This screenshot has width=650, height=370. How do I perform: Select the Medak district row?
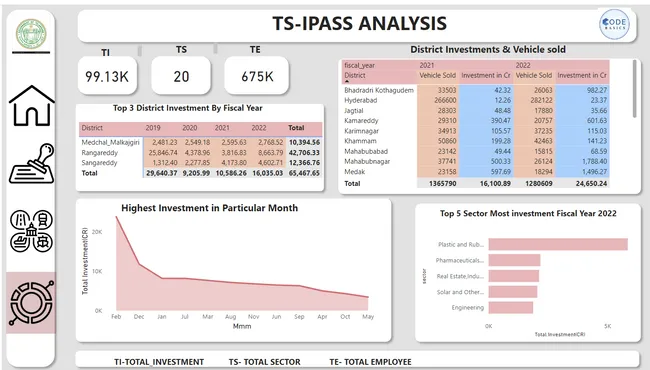pyautogui.click(x=475, y=172)
